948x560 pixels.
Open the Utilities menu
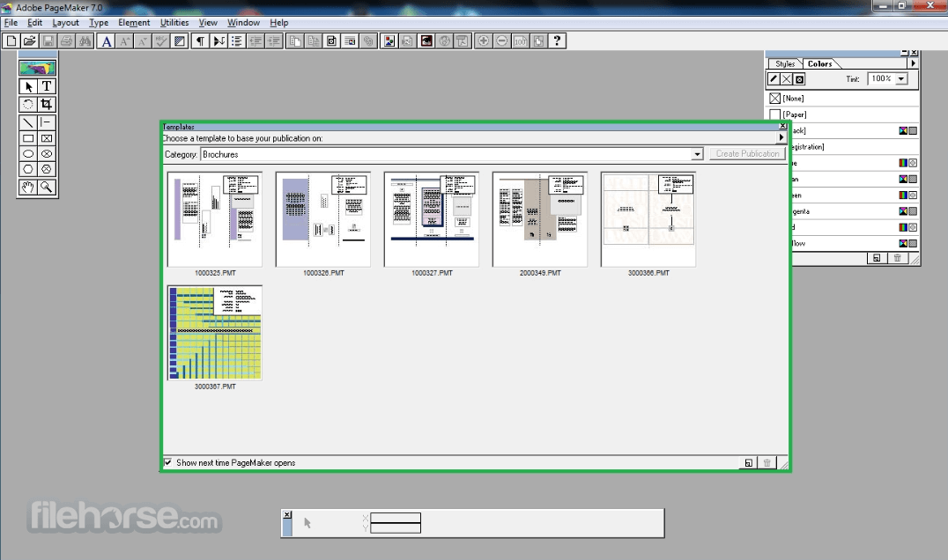(174, 22)
